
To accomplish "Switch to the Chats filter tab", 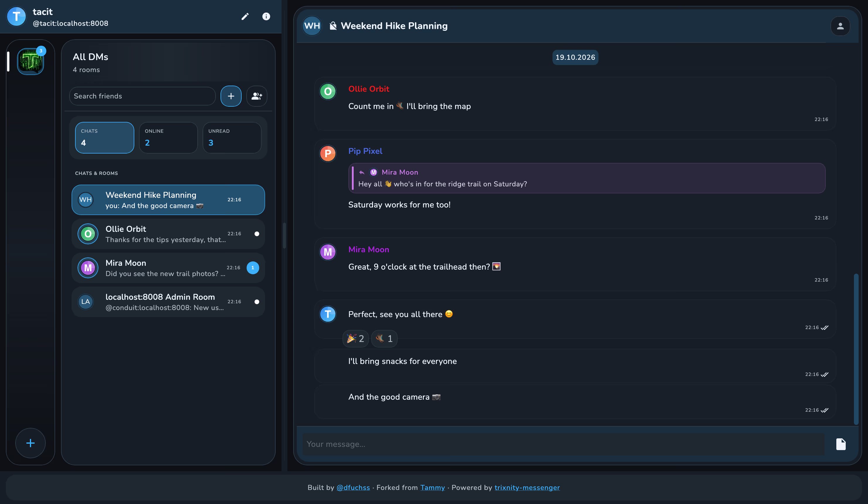I will point(104,137).
